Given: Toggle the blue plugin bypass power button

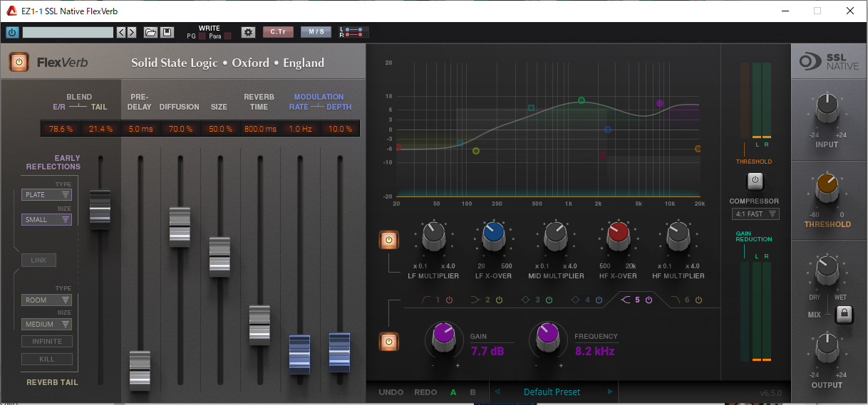Looking at the screenshot, I should 12,32.
